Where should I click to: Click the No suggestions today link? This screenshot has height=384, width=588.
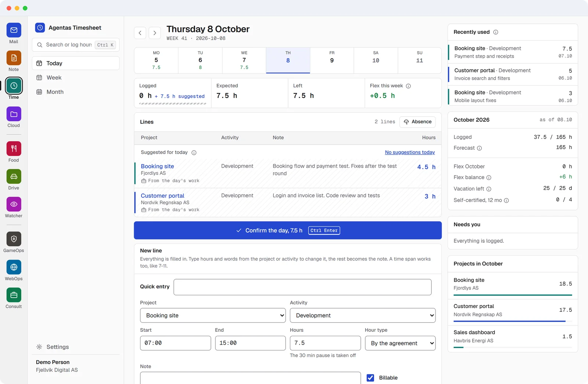[x=410, y=152]
